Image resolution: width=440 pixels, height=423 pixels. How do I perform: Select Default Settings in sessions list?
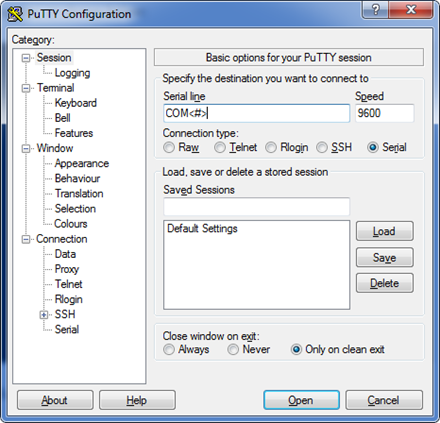pos(202,228)
